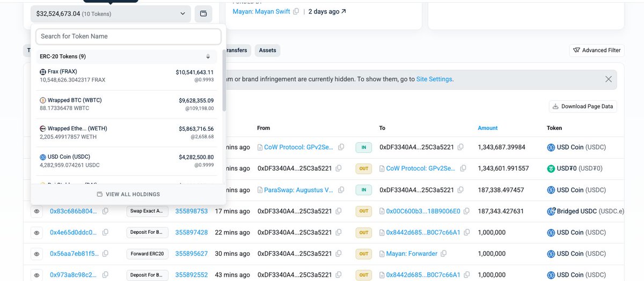The height and width of the screenshot is (281, 644).
Task: Copy transaction hash 0x973a8c98c2
Action: coord(105,275)
